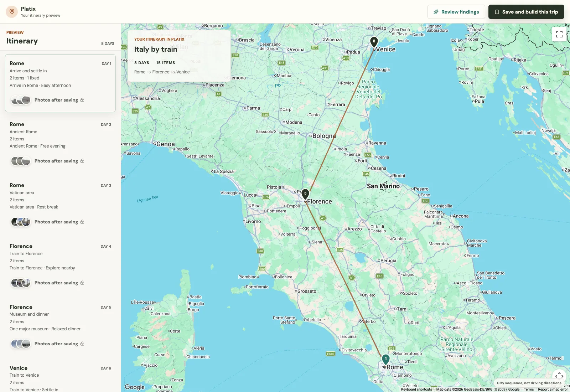Select the Rome Day 1 card
The image size is (570, 392).
coord(60,83)
